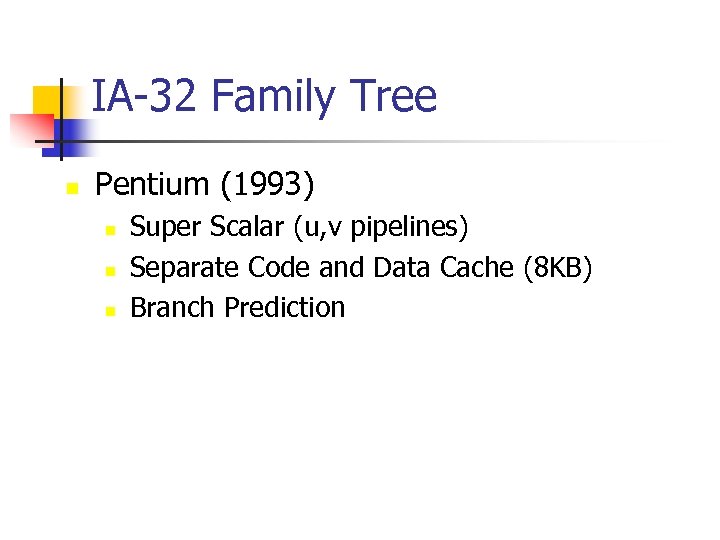Select the bullet before Separate Code and Data Cache
720x540 pixels.
pos(110,270)
